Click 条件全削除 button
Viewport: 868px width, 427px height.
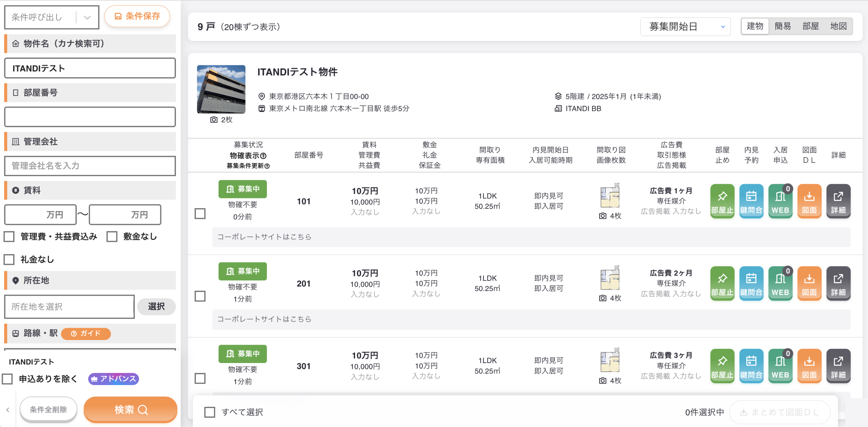tap(48, 409)
